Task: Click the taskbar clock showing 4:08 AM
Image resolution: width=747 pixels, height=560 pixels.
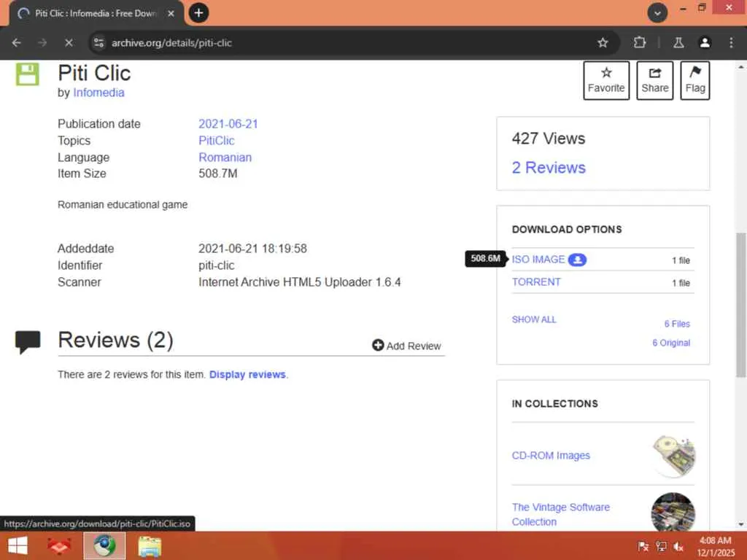Action: (x=716, y=546)
